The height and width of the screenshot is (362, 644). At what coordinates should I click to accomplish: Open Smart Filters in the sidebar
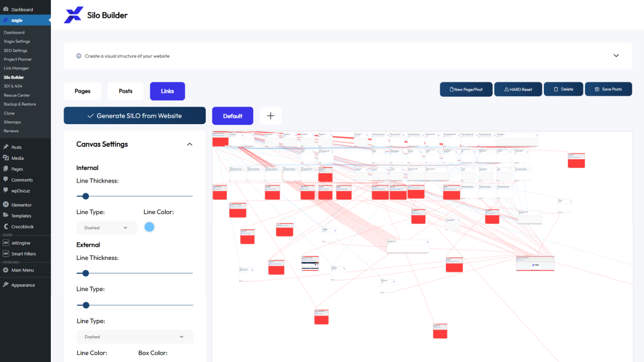(23, 254)
